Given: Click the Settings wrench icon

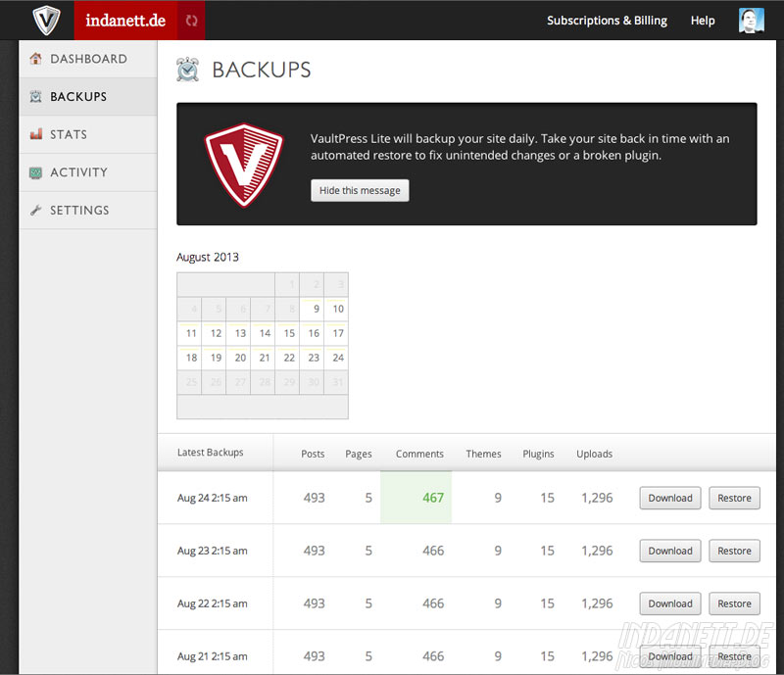Looking at the screenshot, I should [35, 210].
